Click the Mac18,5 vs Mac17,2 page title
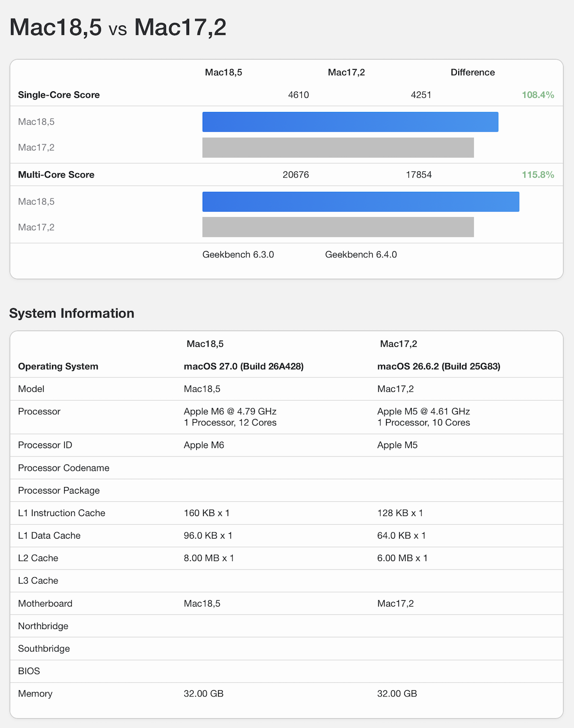The height and width of the screenshot is (728, 574). (x=118, y=27)
